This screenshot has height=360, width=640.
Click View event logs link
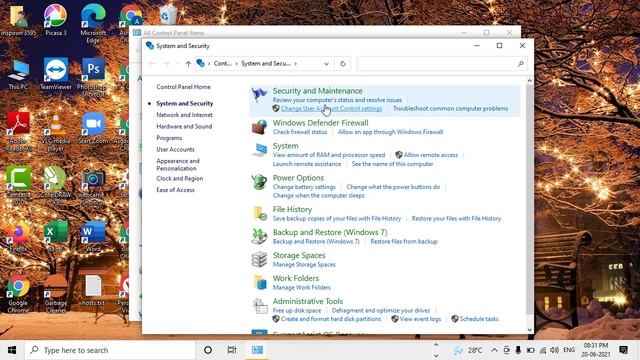pos(420,319)
